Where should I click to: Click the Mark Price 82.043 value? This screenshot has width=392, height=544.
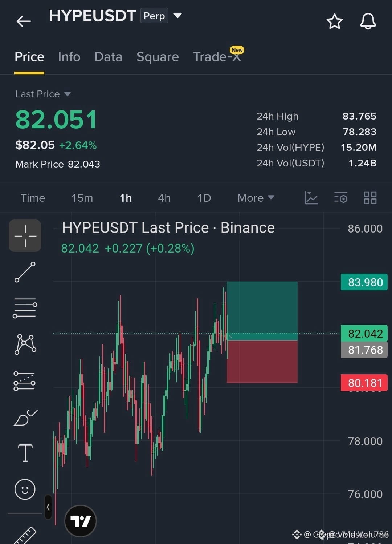coord(84,164)
